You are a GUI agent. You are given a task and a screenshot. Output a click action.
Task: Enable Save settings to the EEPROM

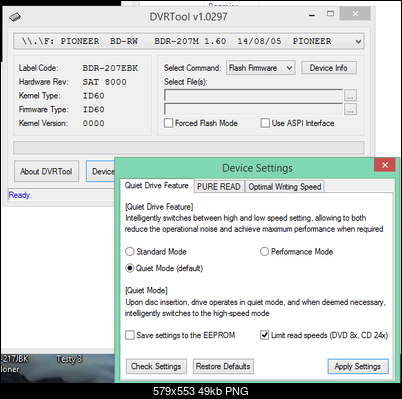[130, 335]
